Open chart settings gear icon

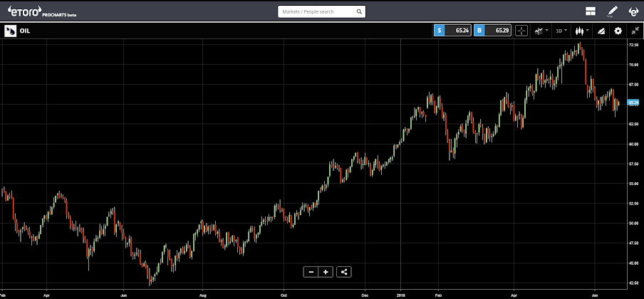618,31
